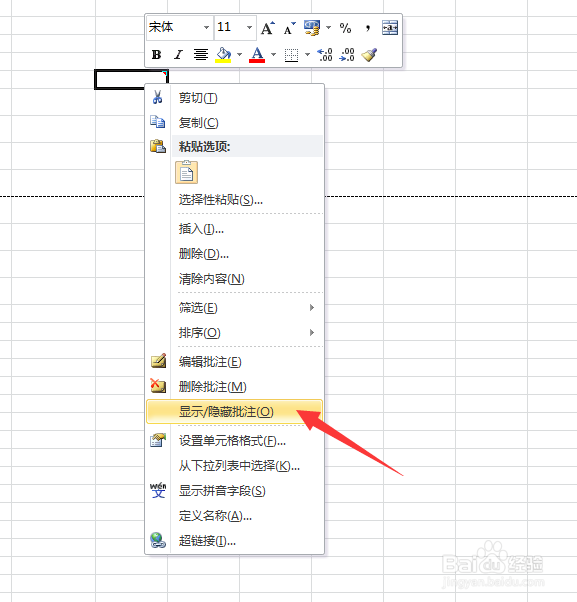Open accounting format dropdown arrow

click(328, 28)
